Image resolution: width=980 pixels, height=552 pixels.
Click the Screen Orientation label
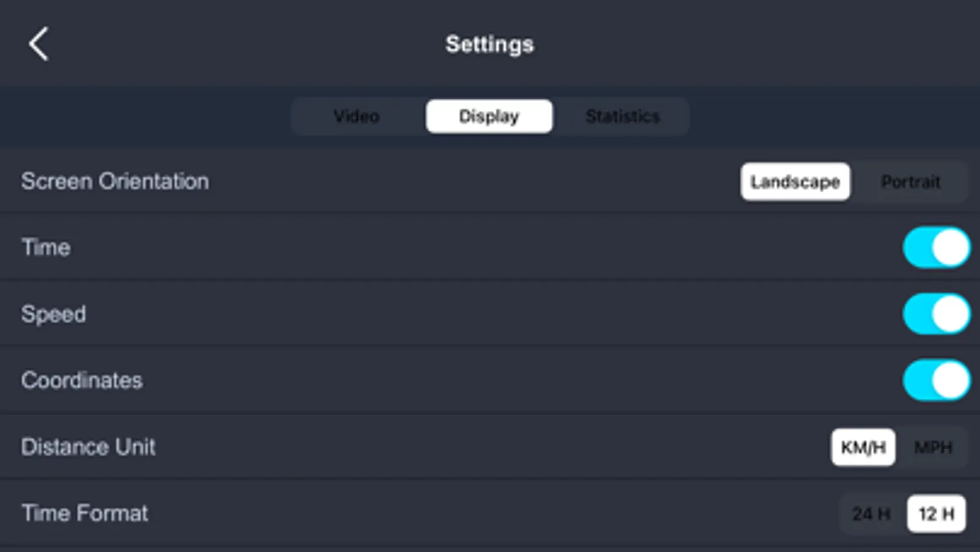115,181
